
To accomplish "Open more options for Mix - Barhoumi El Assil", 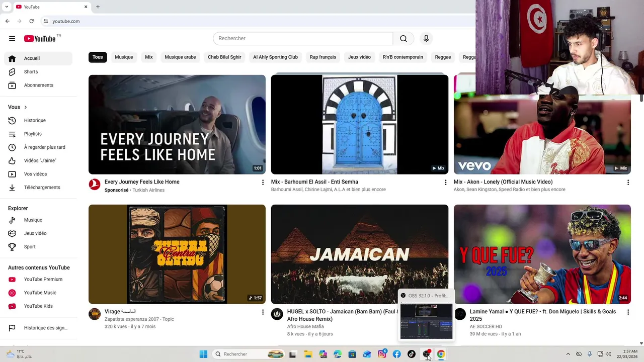I will 445,183.
